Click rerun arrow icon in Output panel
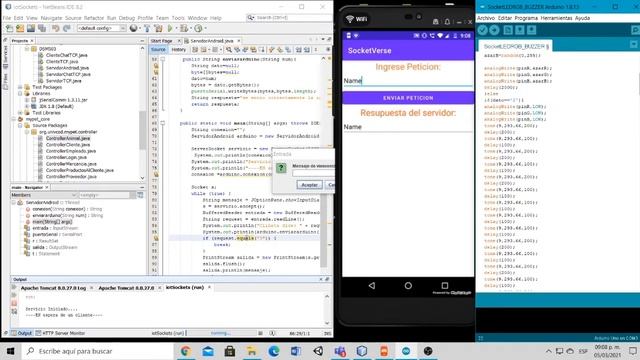Viewport: 640px width, 360px height. click(x=14, y=288)
